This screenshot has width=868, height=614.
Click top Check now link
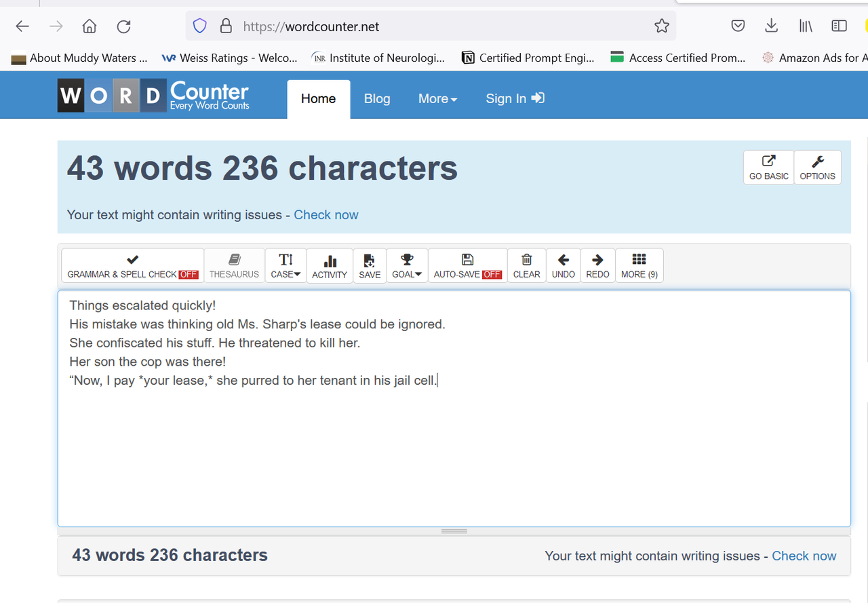click(326, 215)
